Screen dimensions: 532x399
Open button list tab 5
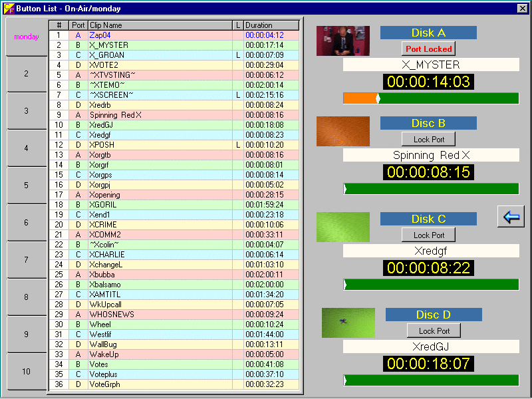coord(27,186)
